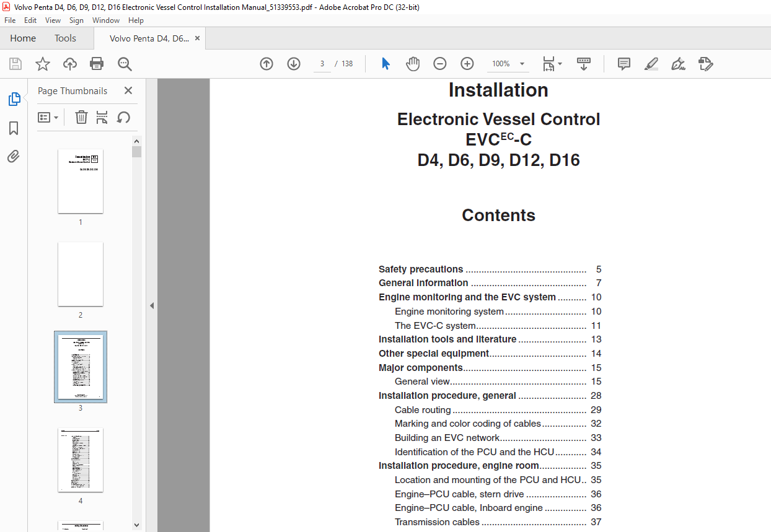Viewport: 771px width, 532px height.
Task: Open thumbnail options dropdown menu
Action: pyautogui.click(x=48, y=117)
